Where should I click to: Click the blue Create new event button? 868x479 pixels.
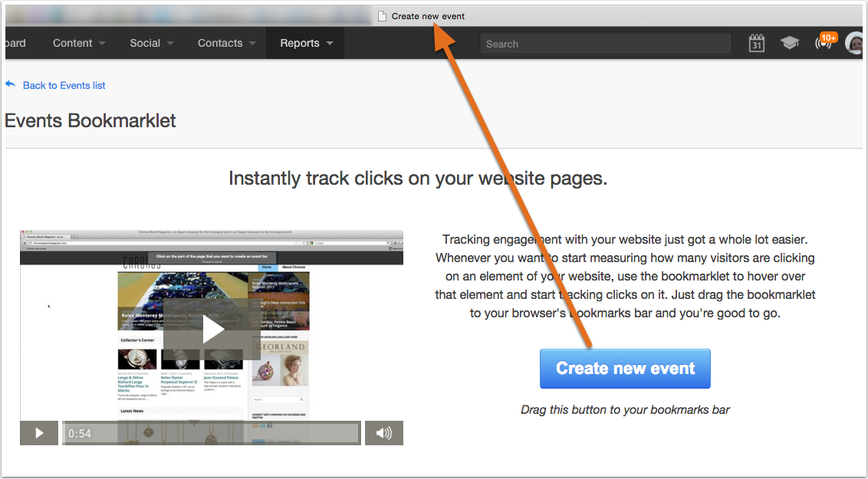click(625, 369)
